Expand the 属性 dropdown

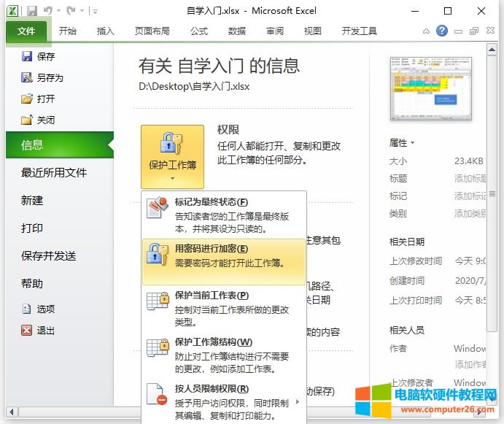pyautogui.click(x=402, y=142)
